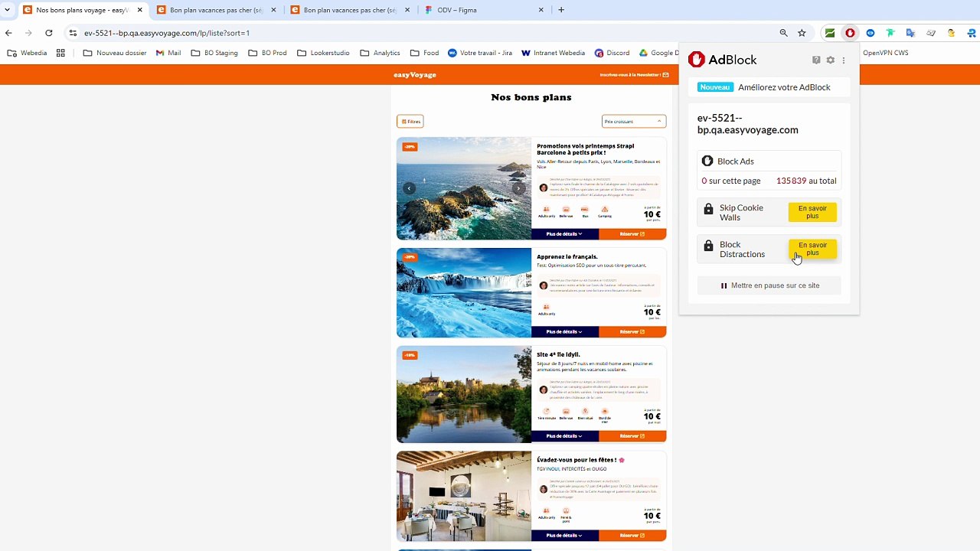Viewport: 980px width, 551px height.
Task: Expand Plus de détails on Apprenez le français offer
Action: 564,332
